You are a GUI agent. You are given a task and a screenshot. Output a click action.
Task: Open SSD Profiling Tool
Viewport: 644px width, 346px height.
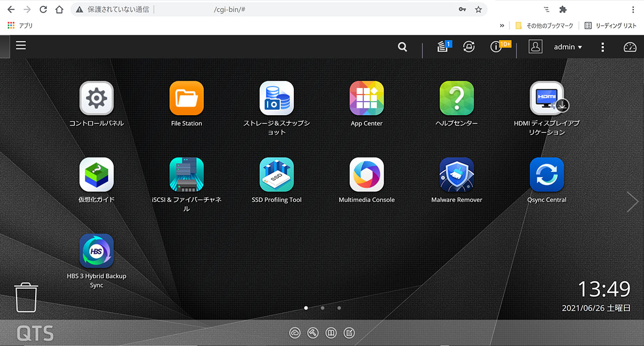[x=276, y=175]
